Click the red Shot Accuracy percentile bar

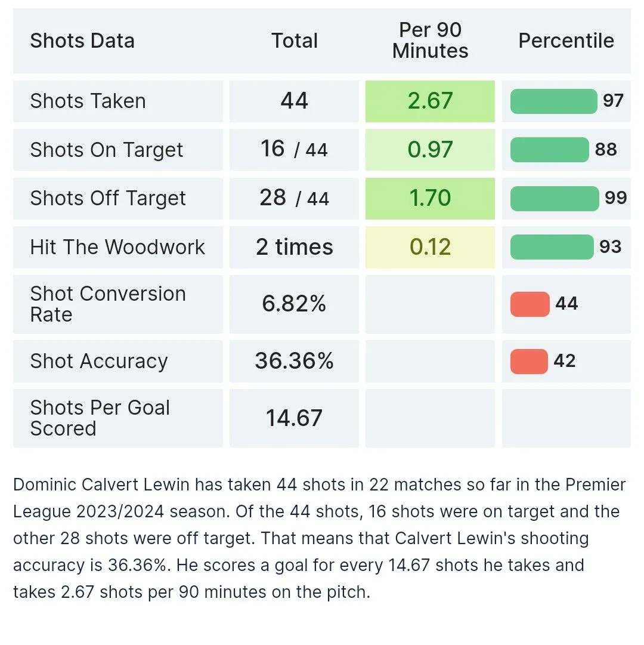tap(529, 361)
